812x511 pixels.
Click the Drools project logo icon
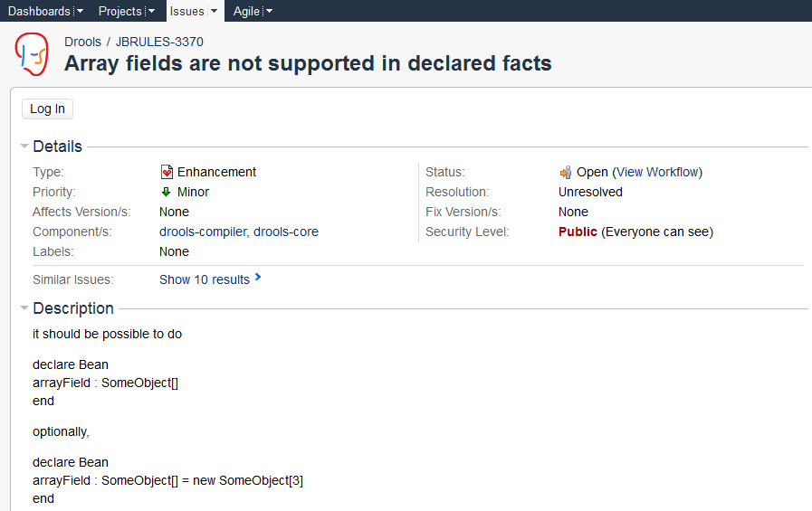click(32, 52)
